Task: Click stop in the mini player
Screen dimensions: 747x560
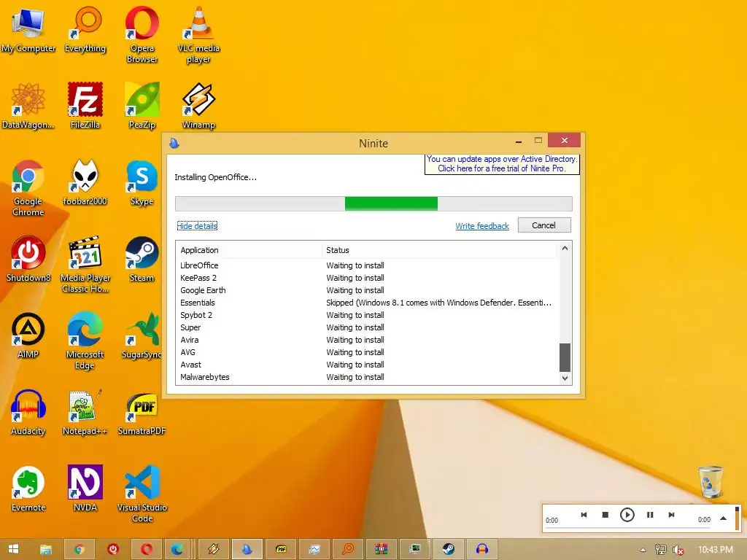Action: pyautogui.click(x=605, y=515)
